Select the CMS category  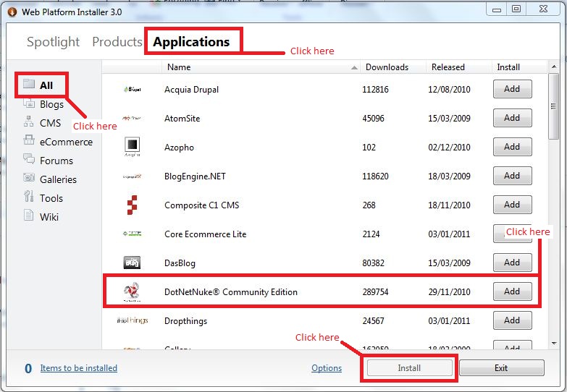tap(50, 123)
